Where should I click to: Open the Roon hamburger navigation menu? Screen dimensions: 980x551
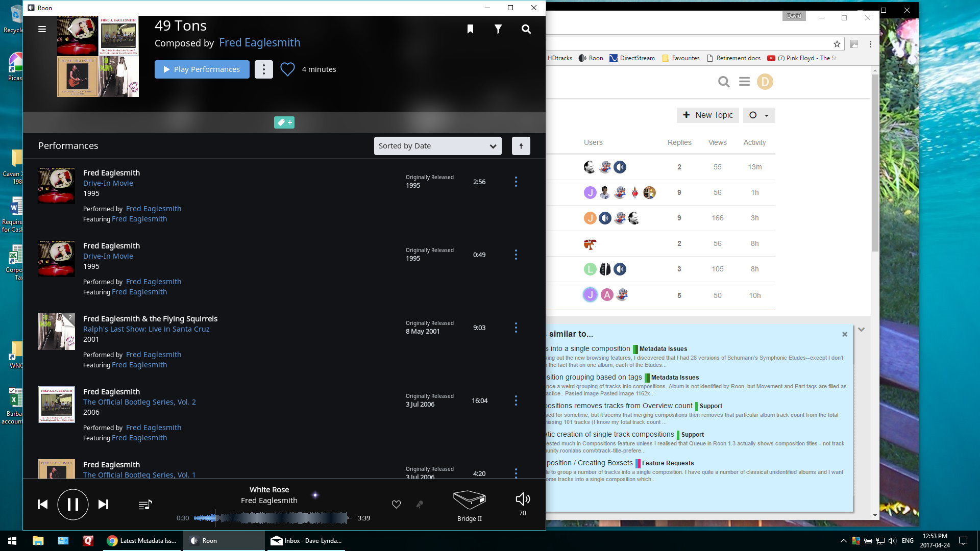point(42,29)
